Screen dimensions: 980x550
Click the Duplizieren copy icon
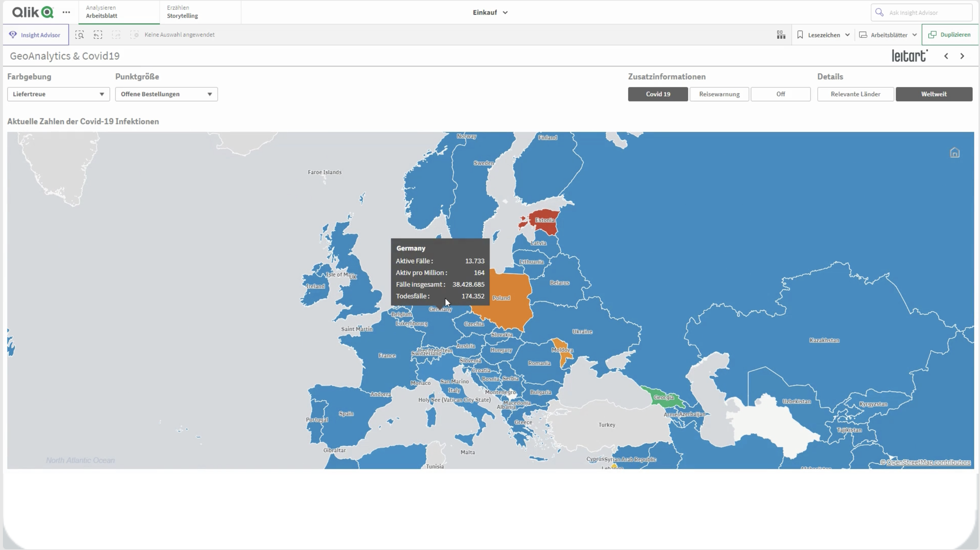pos(932,35)
